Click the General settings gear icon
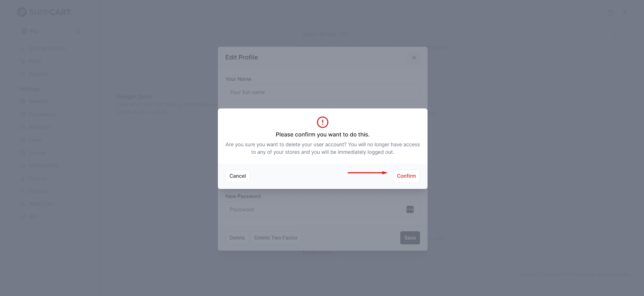The width and height of the screenshot is (644, 296). point(23,101)
